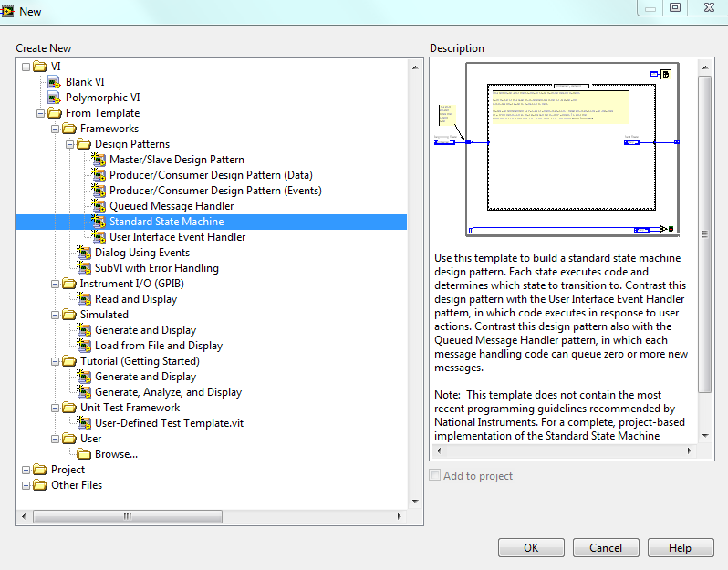Select Dialog Using Events template
This screenshot has width=728, height=570.
[142, 253]
